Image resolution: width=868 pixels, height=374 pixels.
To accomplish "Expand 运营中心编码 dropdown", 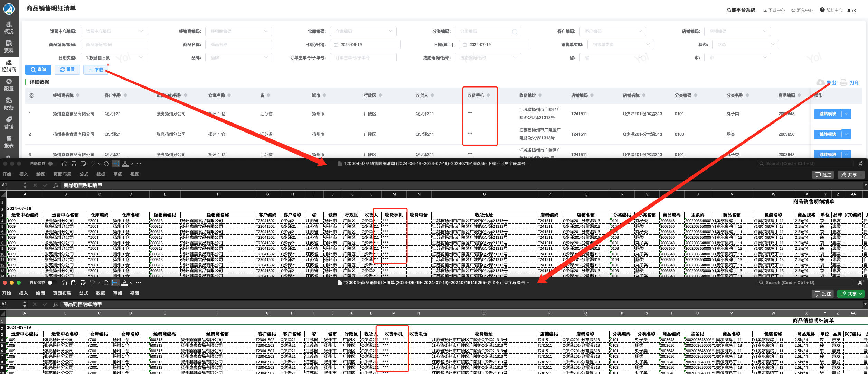I will pyautogui.click(x=141, y=31).
